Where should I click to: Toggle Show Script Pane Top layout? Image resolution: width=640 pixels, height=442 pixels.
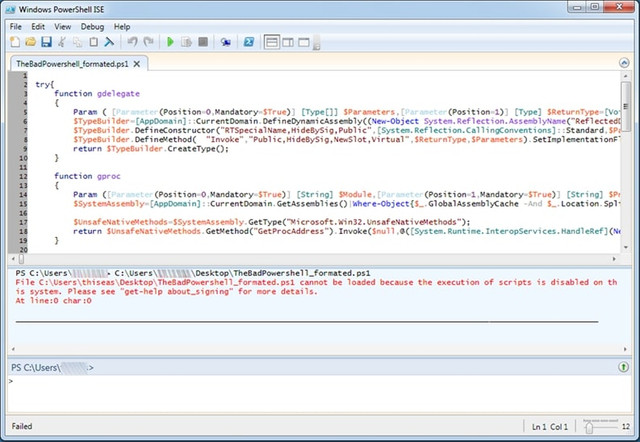pos(273,42)
